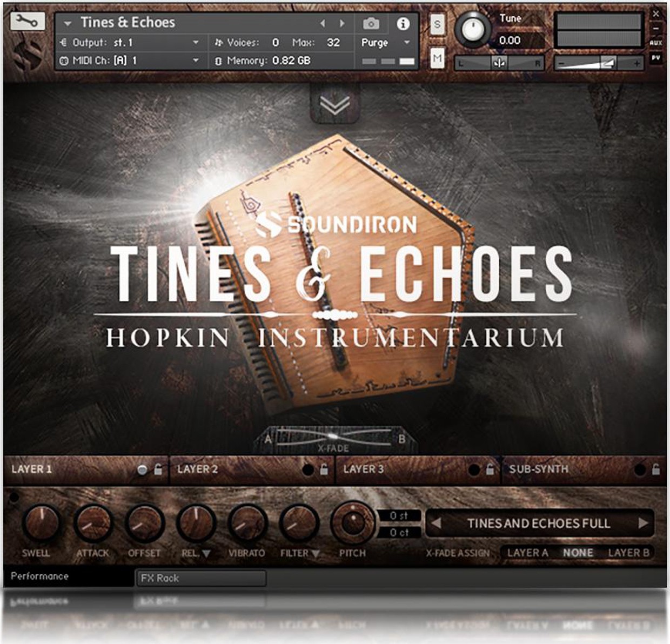The width and height of the screenshot is (670, 644).
Task: Click the Tune value 0.00 field
Action: (510, 40)
